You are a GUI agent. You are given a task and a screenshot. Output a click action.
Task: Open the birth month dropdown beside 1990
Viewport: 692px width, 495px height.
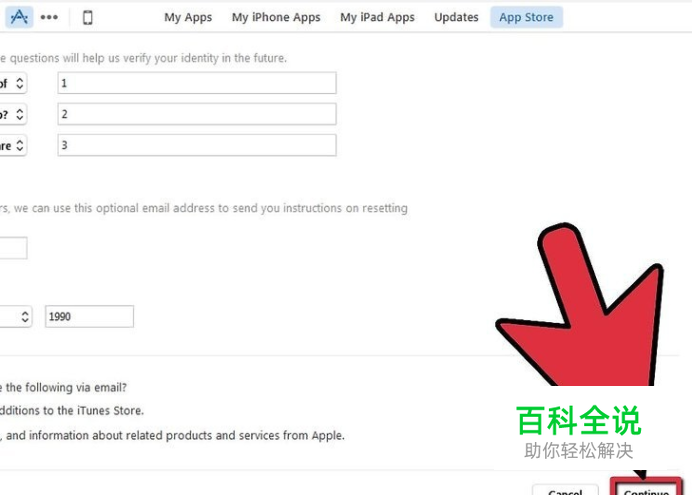tap(15, 316)
